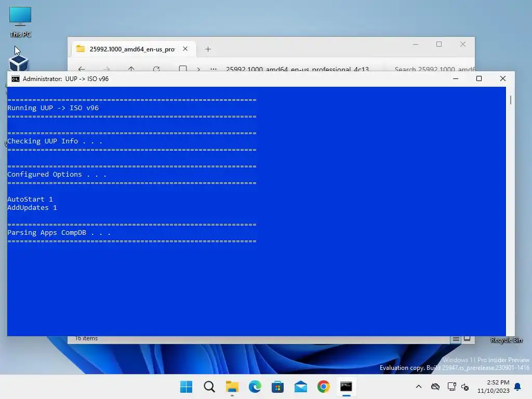Minimize the UUP -> ISO console window

(x=456, y=79)
